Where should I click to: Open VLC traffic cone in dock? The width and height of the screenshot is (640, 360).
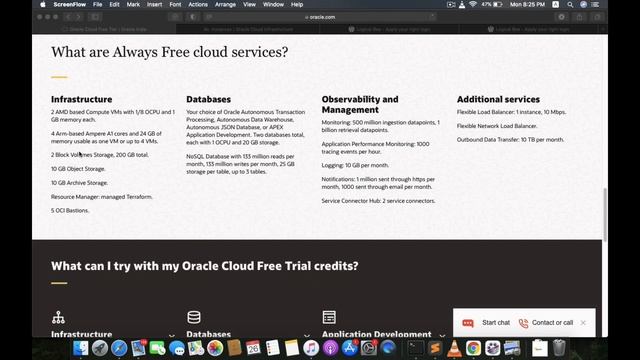coord(454,348)
